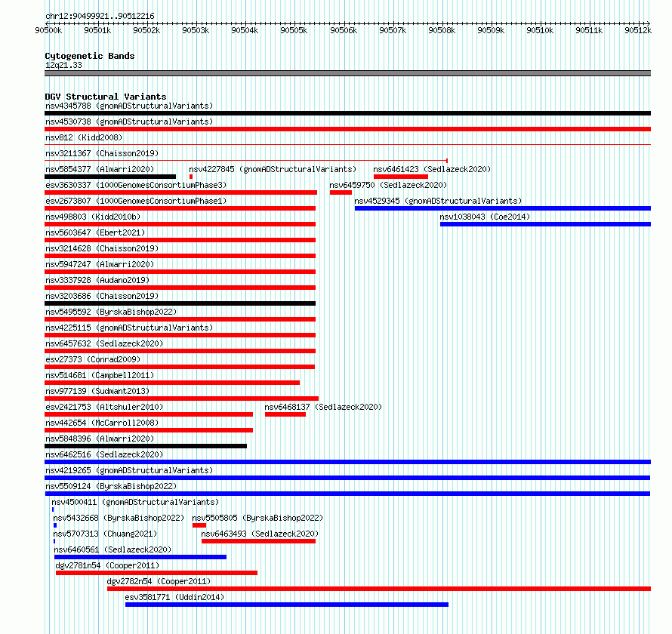Open esv3630337 1000GenomesConsortiumPhase3 entry
This screenshot has height=634, width=672.
click(136, 185)
